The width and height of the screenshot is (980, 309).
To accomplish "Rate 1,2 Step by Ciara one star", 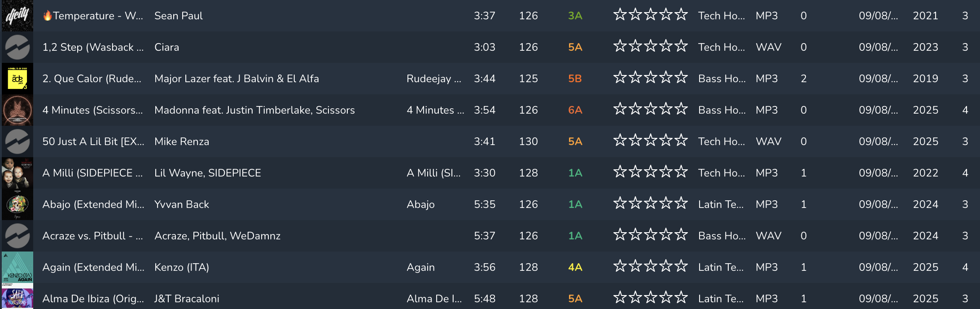I will click(620, 46).
